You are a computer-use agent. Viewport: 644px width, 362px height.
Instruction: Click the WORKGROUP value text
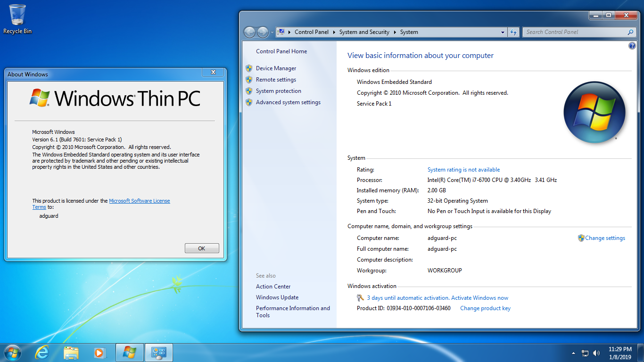[x=445, y=271]
